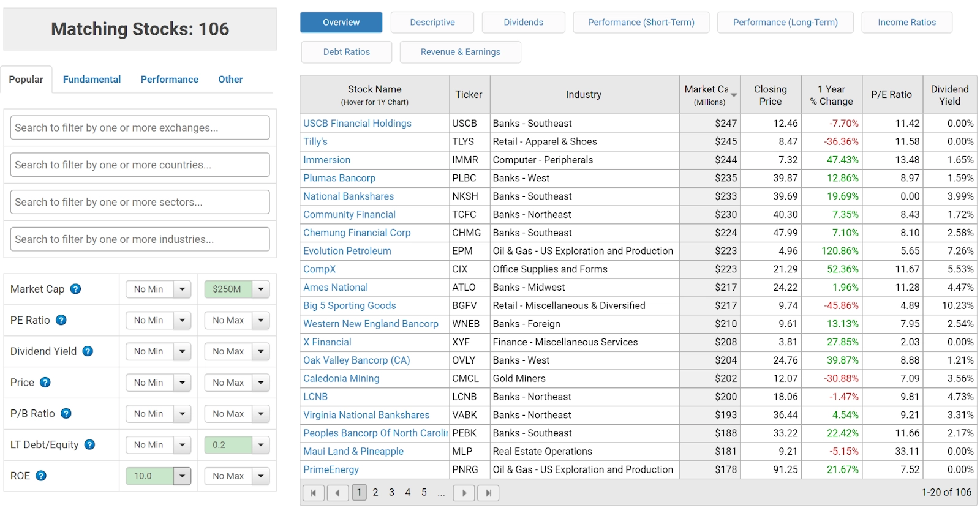980x508 pixels.
Task: Sort table by Ticker column
Action: click(x=469, y=95)
